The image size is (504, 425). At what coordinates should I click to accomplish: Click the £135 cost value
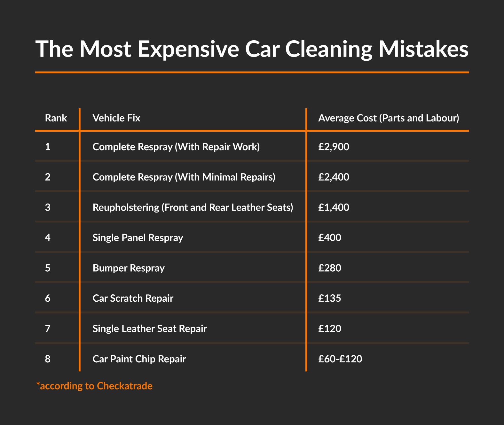pyautogui.click(x=330, y=298)
